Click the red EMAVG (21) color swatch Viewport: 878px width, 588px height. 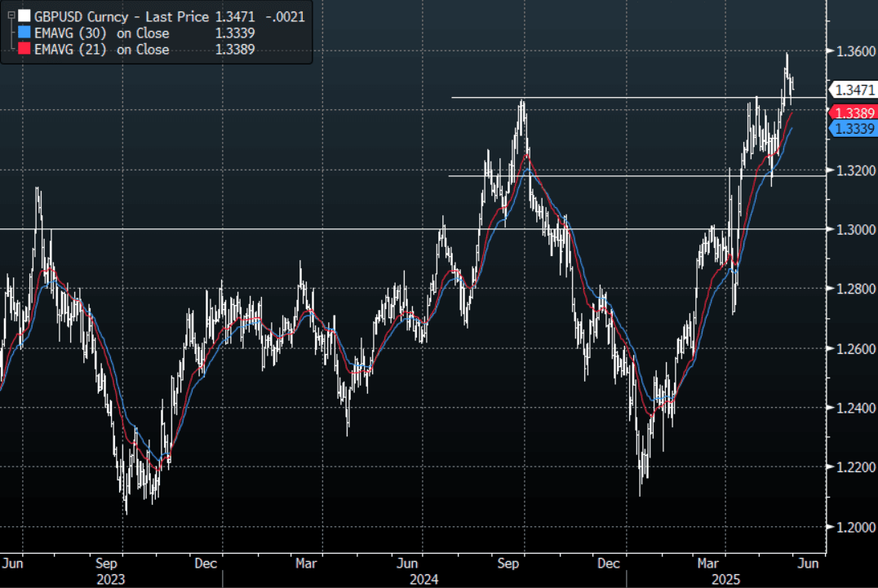coord(24,50)
